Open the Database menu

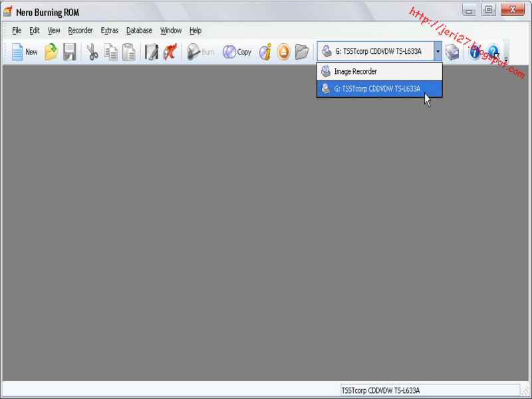[x=139, y=31]
